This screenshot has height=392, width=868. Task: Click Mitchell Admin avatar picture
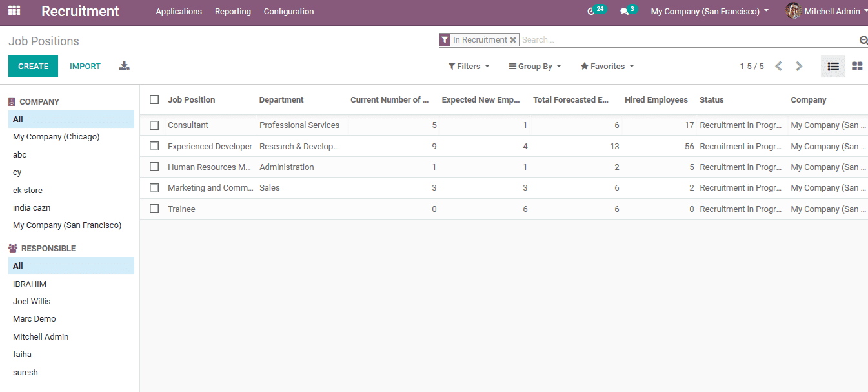pyautogui.click(x=793, y=11)
